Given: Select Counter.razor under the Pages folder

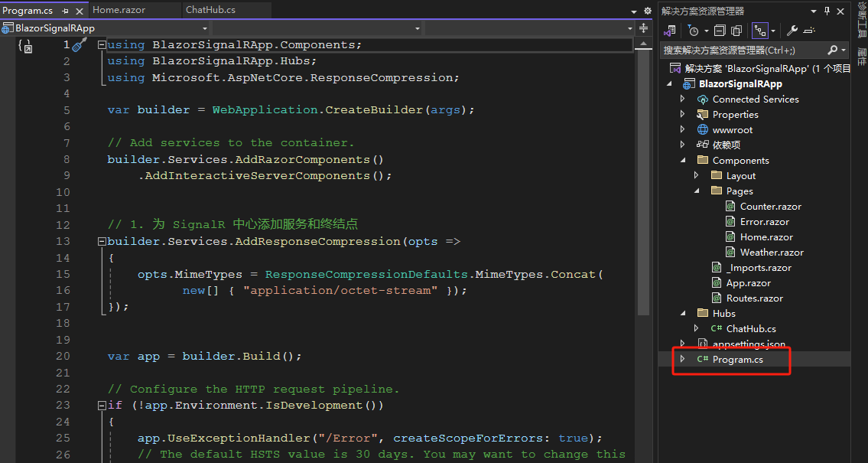Looking at the screenshot, I should pyautogui.click(x=772, y=206).
